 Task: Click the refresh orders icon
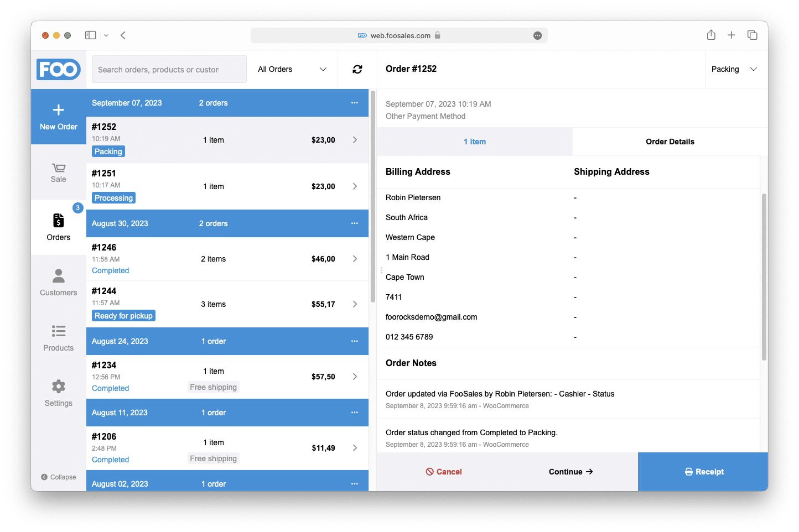tap(357, 69)
